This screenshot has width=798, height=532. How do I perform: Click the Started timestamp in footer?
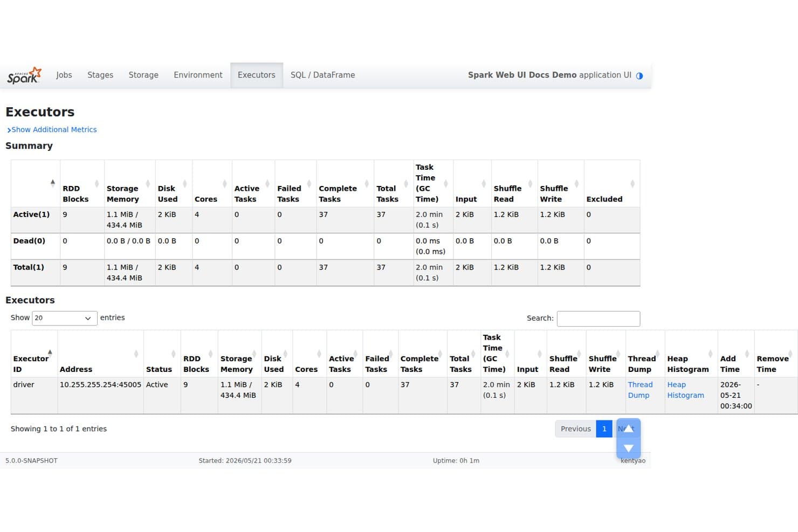coord(245,461)
